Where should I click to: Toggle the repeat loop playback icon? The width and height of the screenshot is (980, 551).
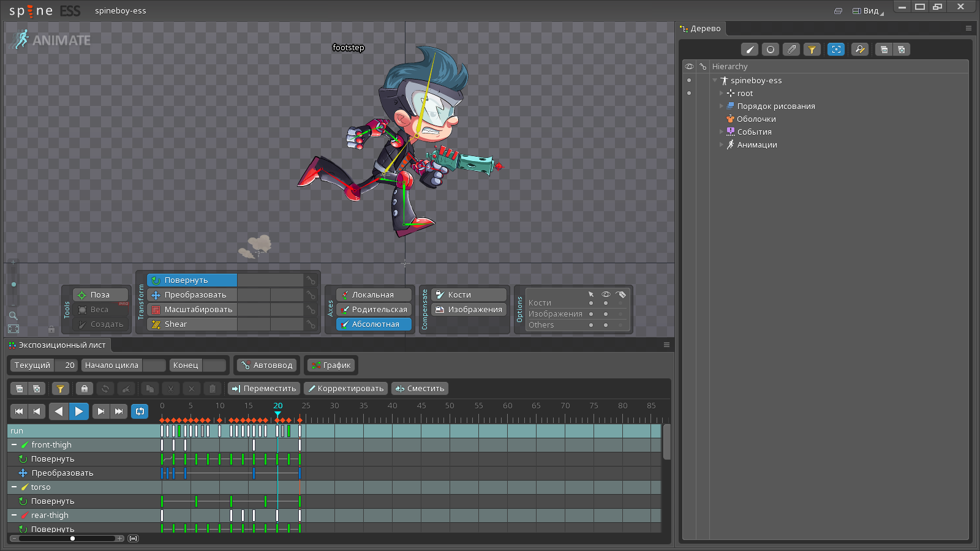(140, 411)
